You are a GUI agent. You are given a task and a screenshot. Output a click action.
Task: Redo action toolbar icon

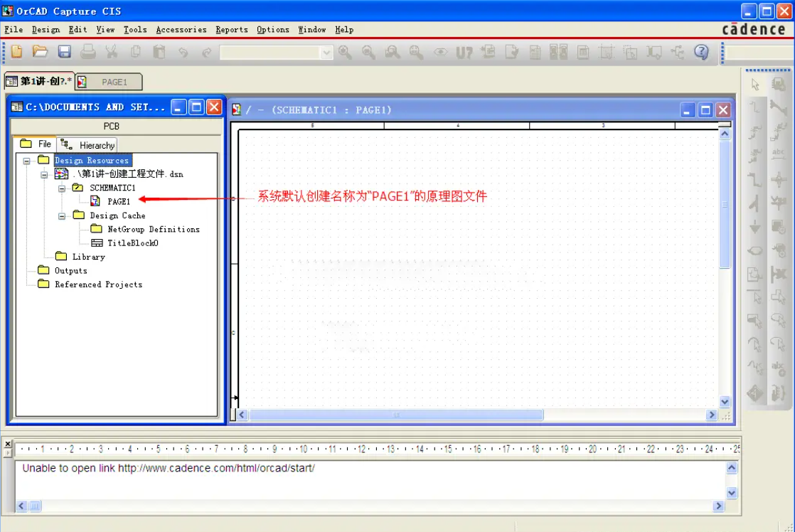pos(206,52)
